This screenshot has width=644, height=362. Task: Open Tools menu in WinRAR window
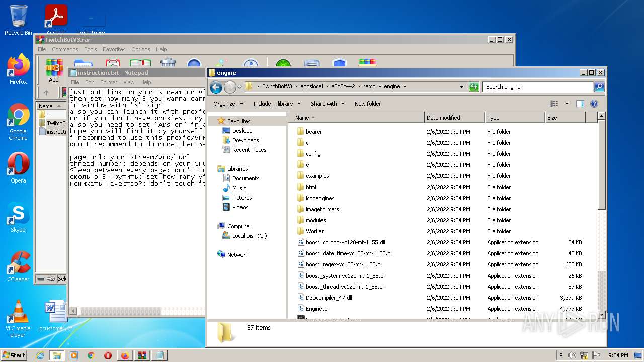[91, 49]
